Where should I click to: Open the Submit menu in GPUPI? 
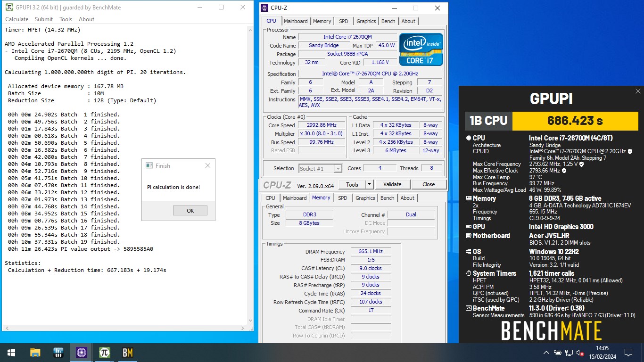click(44, 19)
